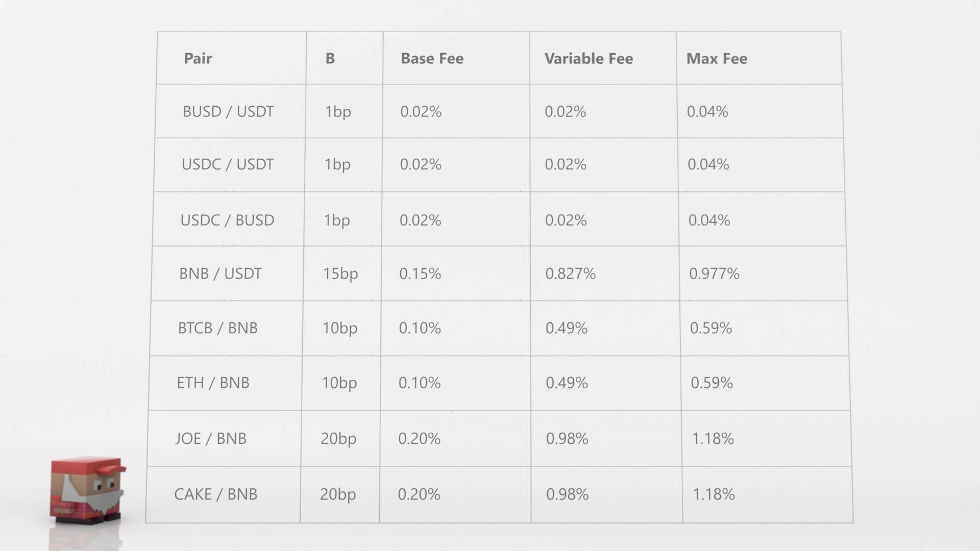Click the red-capped bearded mascot character
The image size is (980, 551).
pyautogui.click(x=87, y=490)
